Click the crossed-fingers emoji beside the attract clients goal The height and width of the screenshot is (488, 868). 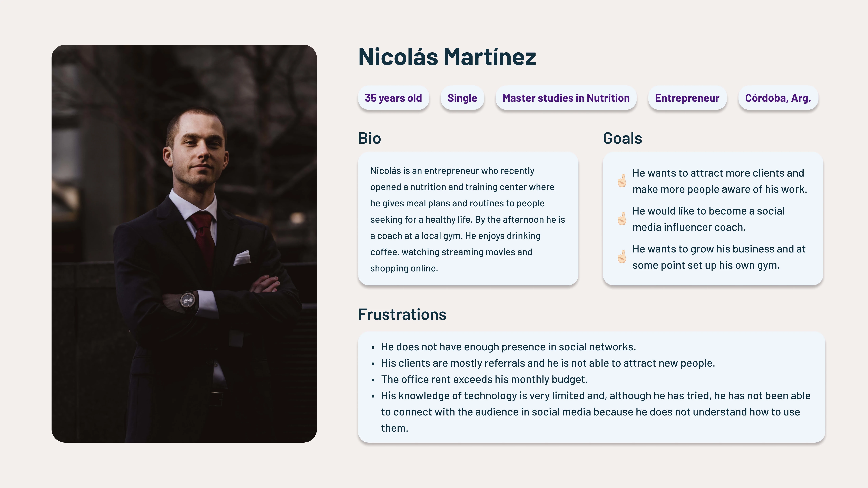[622, 181]
